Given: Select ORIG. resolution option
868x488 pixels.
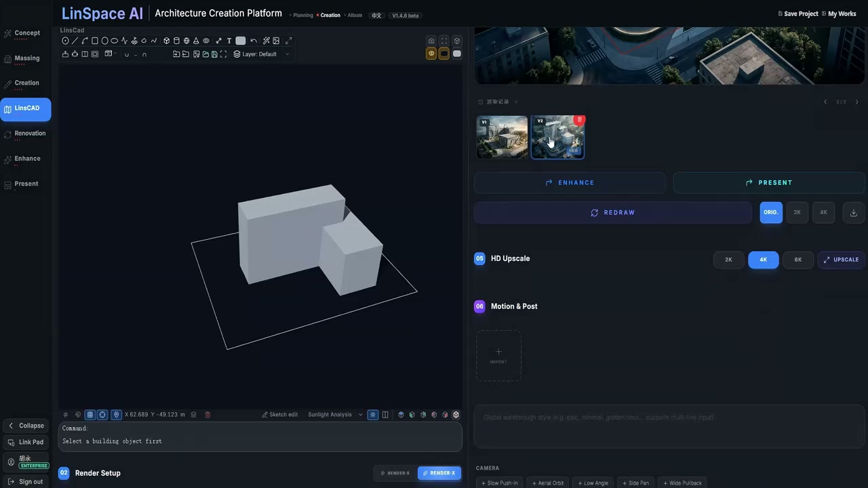Looking at the screenshot, I should (x=771, y=213).
